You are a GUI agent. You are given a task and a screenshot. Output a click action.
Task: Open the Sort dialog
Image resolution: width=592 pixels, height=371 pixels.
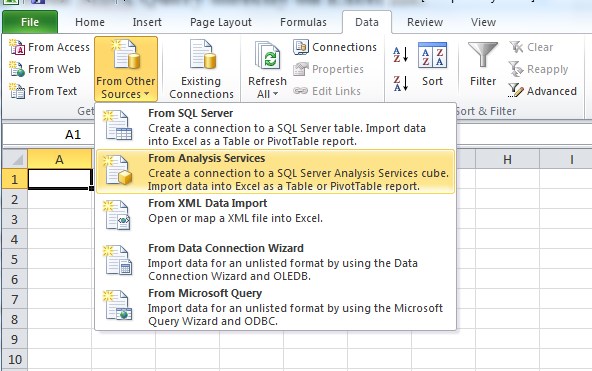point(433,65)
